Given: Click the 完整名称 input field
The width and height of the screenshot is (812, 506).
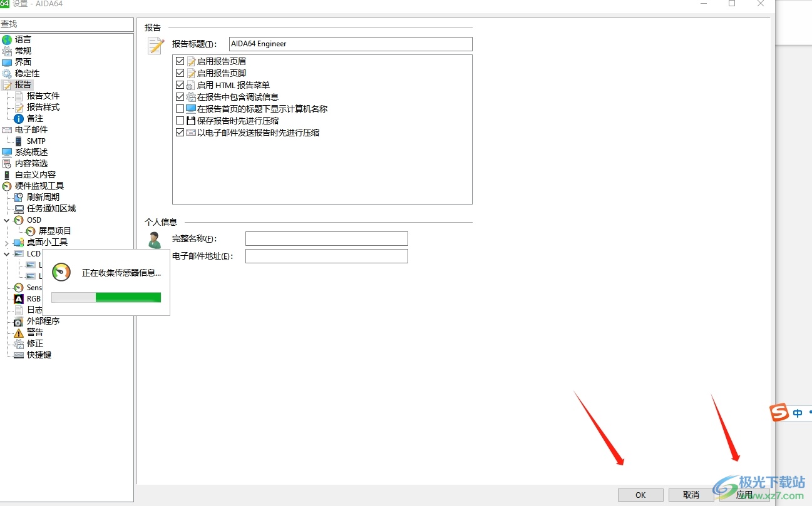Looking at the screenshot, I should (x=326, y=238).
